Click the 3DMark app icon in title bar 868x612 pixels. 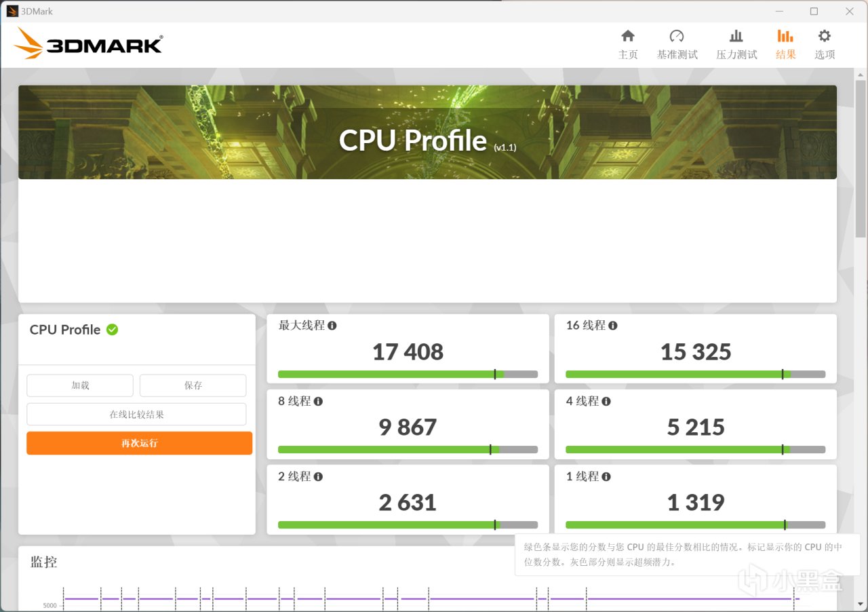pos(12,11)
